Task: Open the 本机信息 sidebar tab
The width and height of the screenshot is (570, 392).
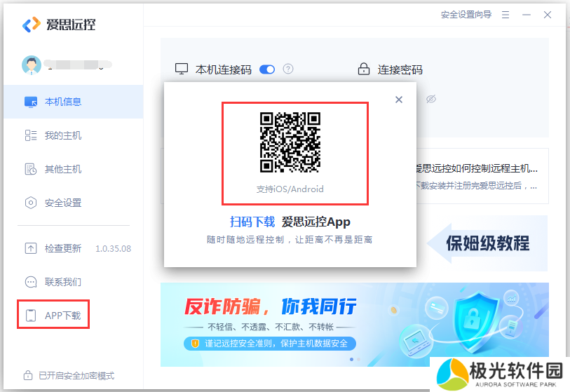Action: coord(63,102)
